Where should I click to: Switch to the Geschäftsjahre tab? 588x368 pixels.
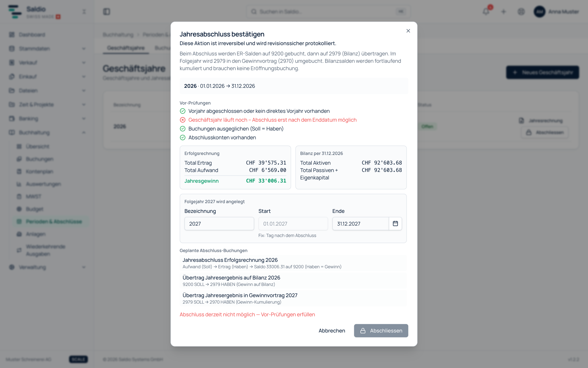click(x=126, y=48)
